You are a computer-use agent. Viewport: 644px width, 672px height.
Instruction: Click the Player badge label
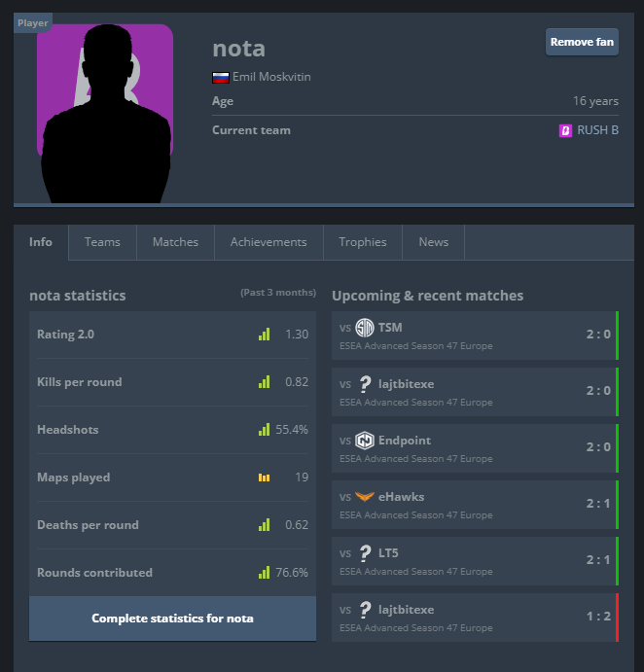(32, 23)
